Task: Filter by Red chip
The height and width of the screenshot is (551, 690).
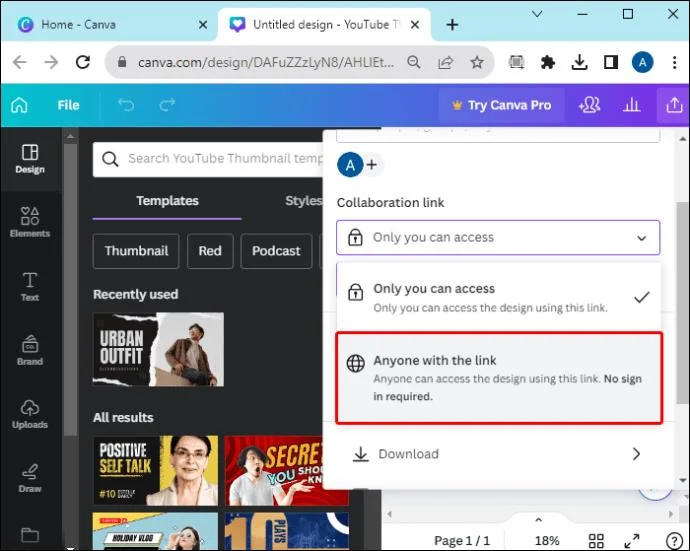Action: pos(210,251)
